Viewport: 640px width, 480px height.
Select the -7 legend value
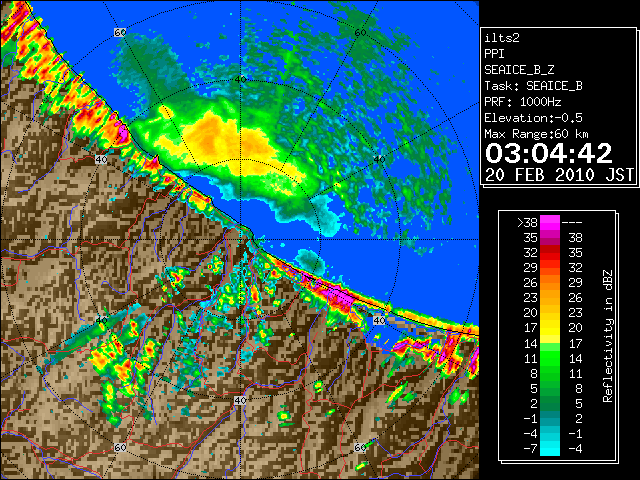point(531,449)
